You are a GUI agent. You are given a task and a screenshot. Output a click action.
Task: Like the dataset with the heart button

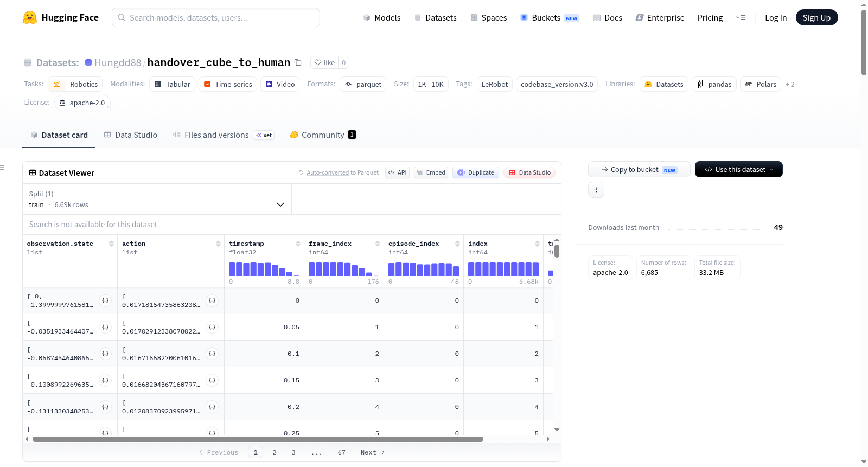324,62
